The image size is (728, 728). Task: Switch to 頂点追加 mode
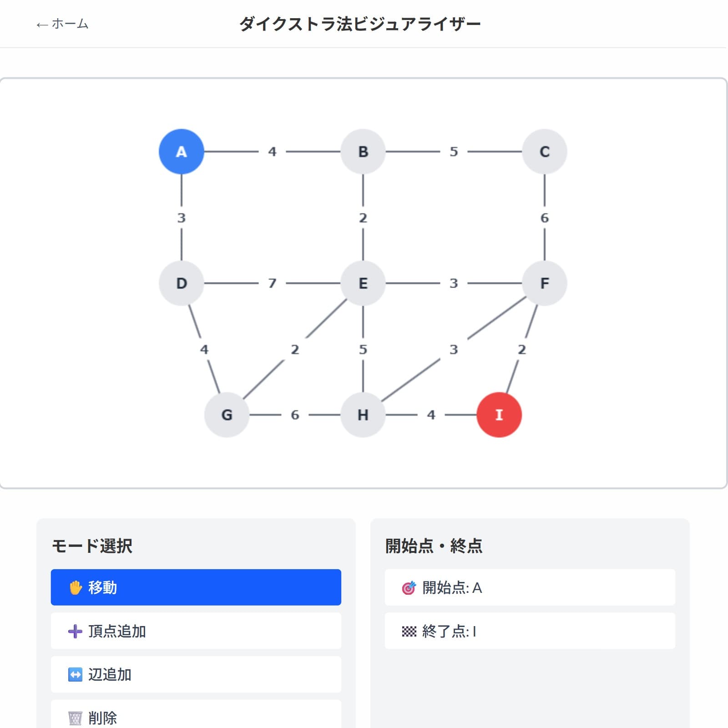[x=196, y=631]
